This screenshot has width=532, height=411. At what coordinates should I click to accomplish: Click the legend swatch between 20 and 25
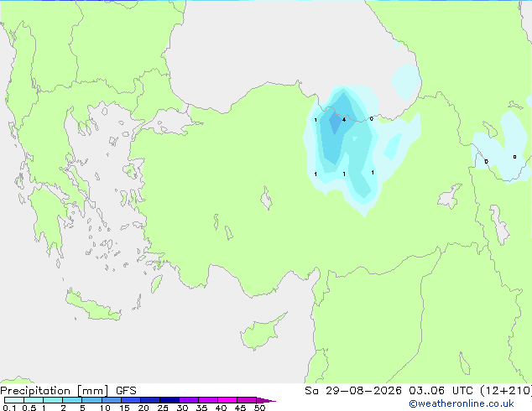(x=150, y=400)
